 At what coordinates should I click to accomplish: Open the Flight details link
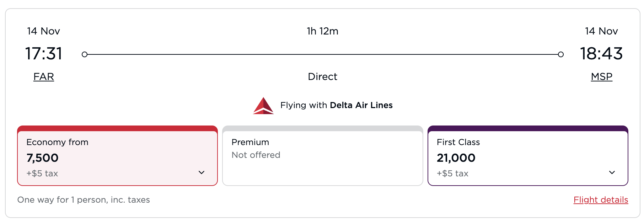coord(601,200)
